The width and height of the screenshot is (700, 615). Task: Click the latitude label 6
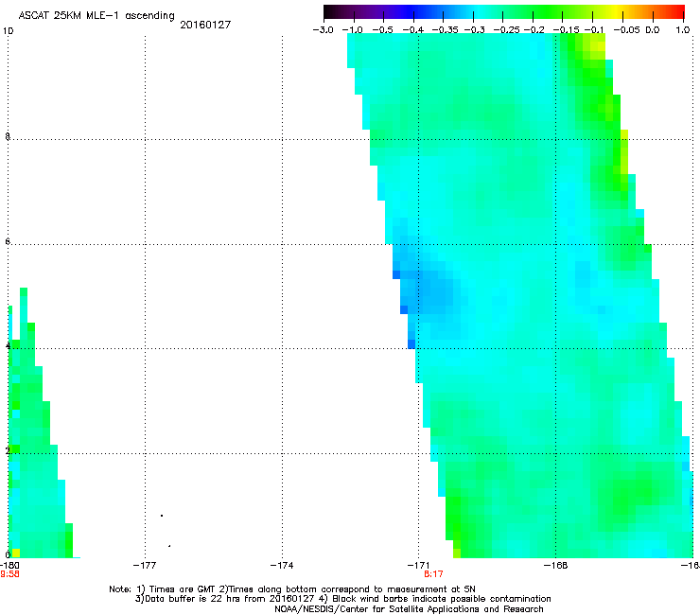coord(8,241)
